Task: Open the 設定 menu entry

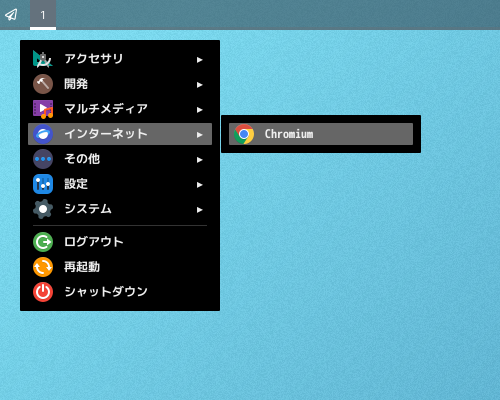Action: click(x=120, y=184)
